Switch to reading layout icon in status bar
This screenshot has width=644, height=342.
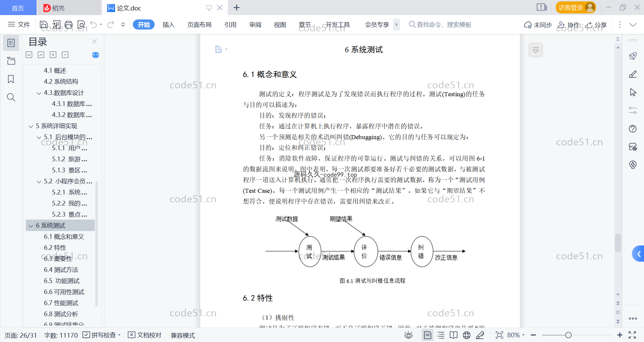point(453,335)
